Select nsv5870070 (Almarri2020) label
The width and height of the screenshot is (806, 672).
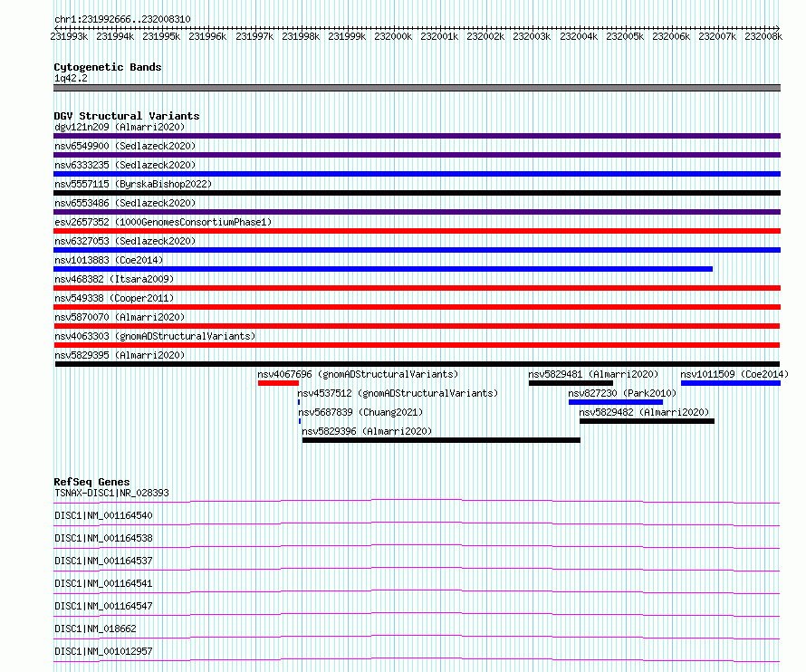[x=120, y=317]
